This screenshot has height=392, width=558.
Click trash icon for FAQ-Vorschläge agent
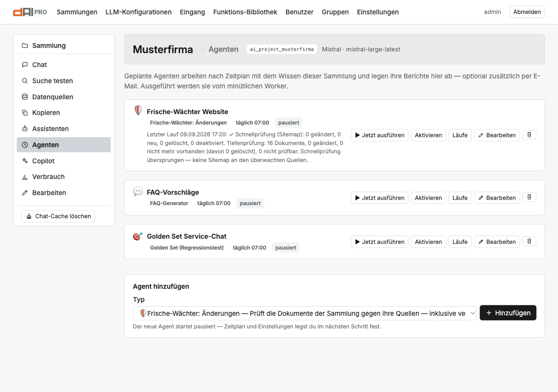[x=529, y=197]
